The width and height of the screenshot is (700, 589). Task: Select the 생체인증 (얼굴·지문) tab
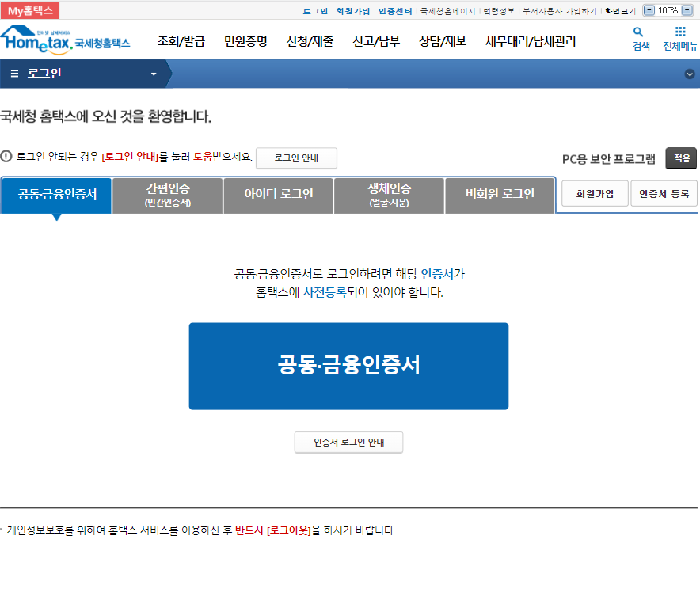click(389, 196)
